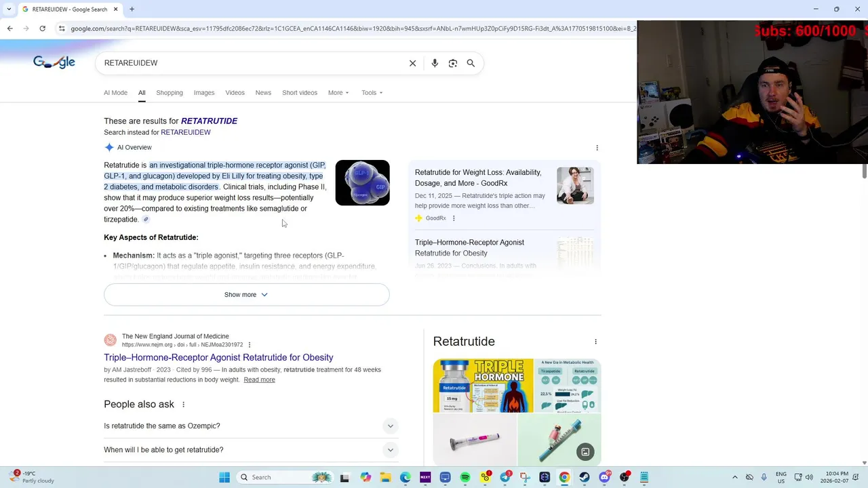Expand AI Overview with Show more
The image size is (868, 488).
click(x=247, y=295)
